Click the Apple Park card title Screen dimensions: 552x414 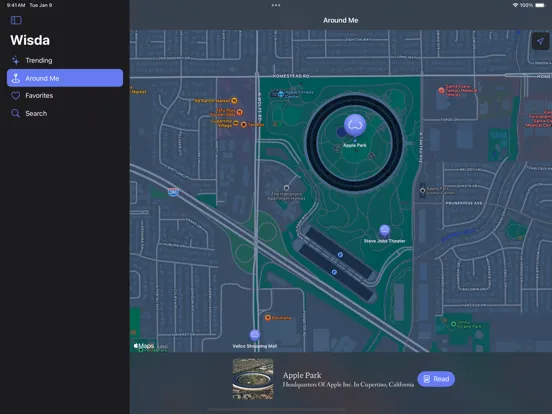click(x=302, y=375)
